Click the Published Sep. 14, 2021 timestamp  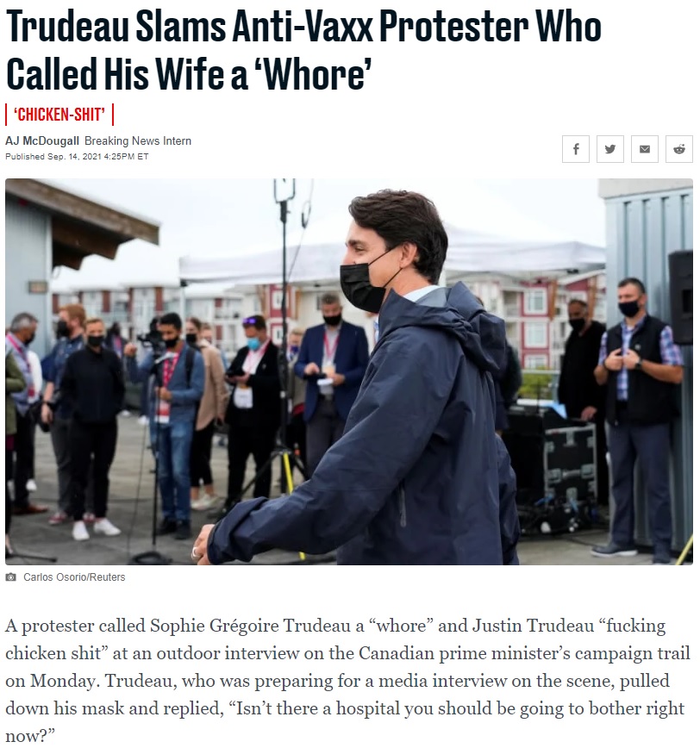[77, 157]
